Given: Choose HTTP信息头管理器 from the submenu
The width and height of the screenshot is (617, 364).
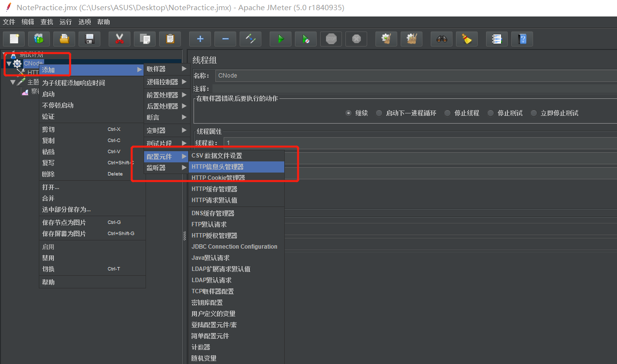Looking at the screenshot, I should 236,167.
